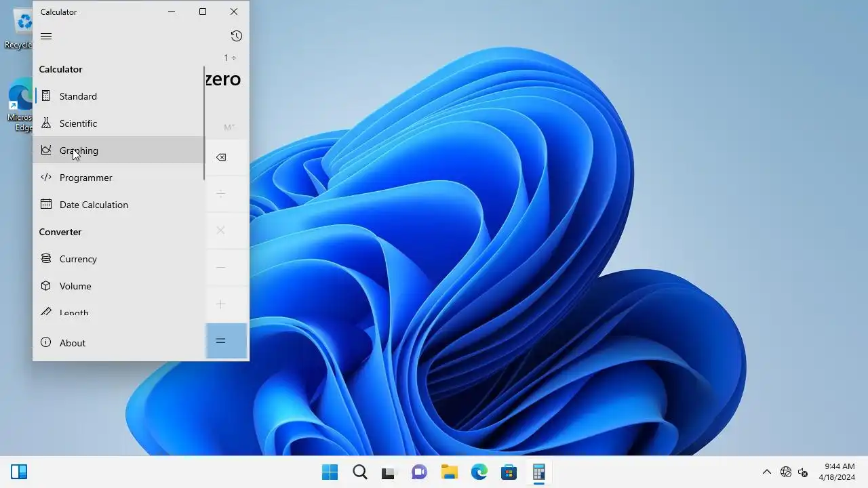Open the Graphing calculator mode
Image resolution: width=868 pixels, height=488 pixels.
pyautogui.click(x=119, y=150)
